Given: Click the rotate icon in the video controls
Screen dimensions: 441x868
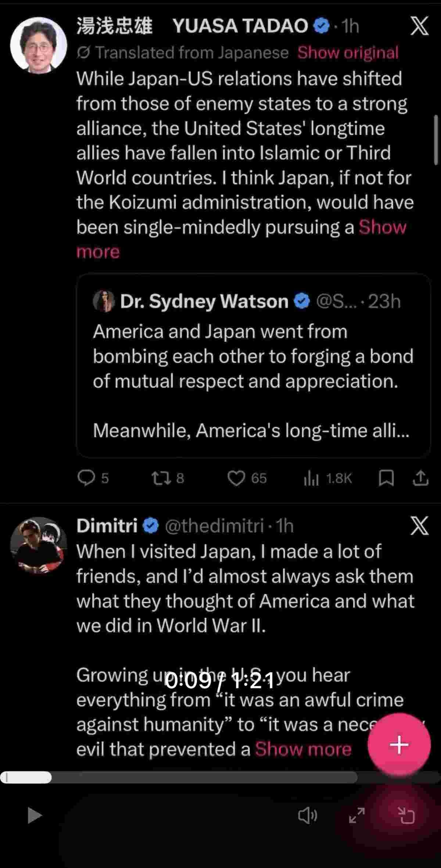Looking at the screenshot, I should (407, 816).
